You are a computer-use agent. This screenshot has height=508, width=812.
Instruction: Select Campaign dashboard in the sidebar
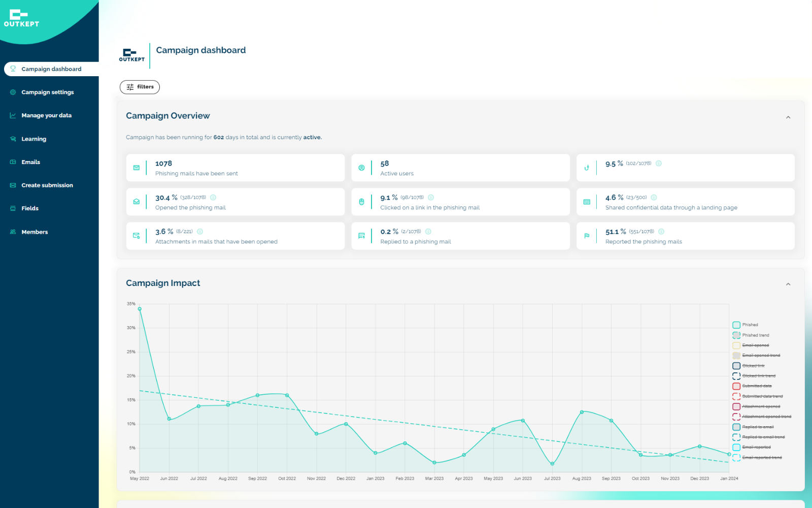point(51,69)
